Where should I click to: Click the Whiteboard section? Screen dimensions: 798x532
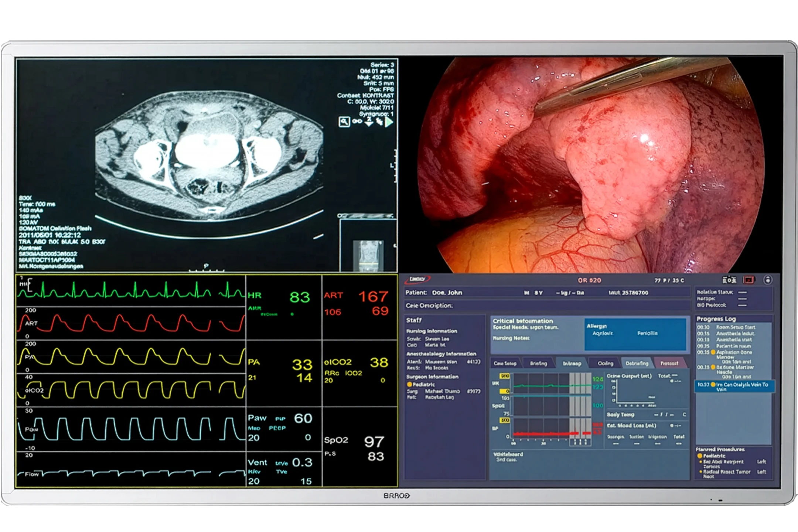[x=590, y=464]
